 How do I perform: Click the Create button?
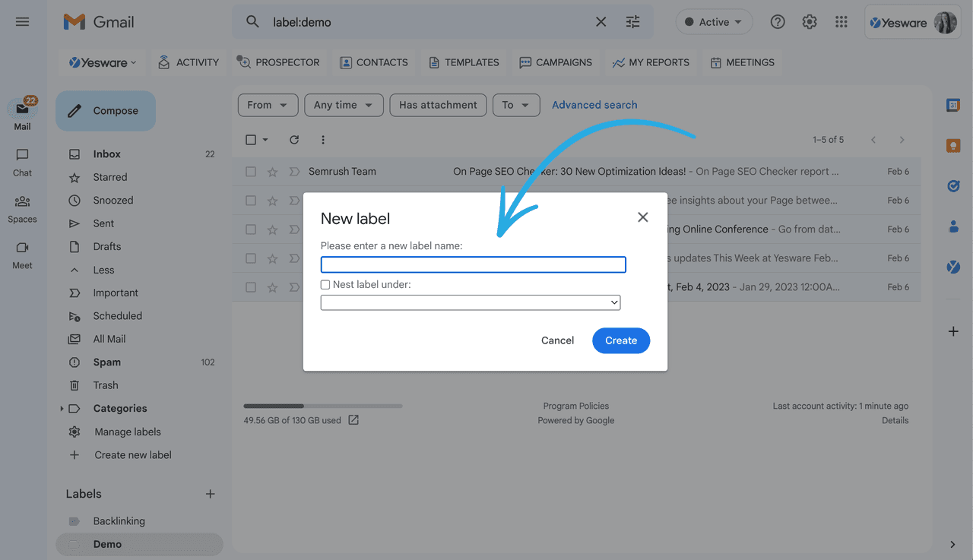point(621,340)
